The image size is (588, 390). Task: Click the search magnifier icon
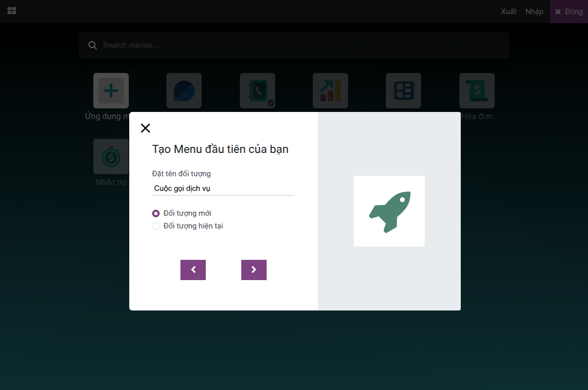click(93, 46)
